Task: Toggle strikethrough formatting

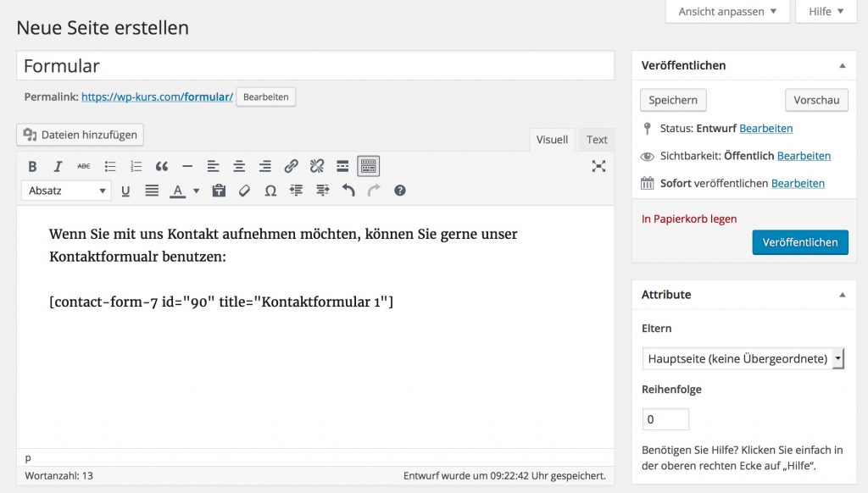Action: 82,166
